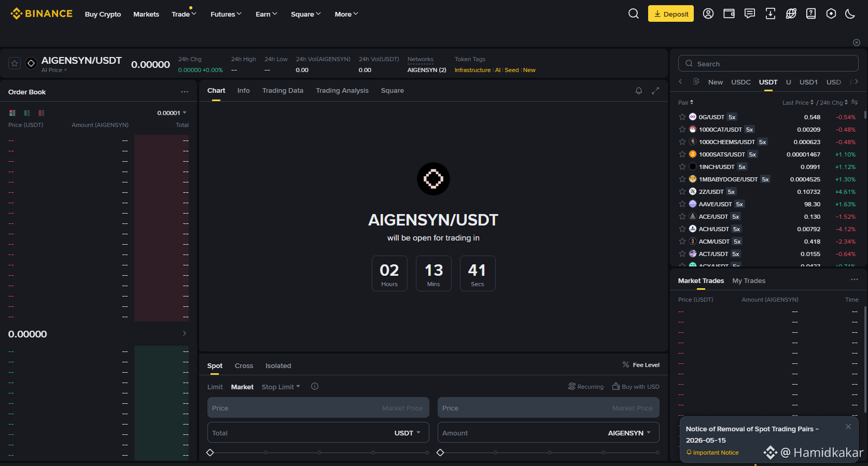The image size is (868, 466).
Task: Sort the pair list by Pair name
Action: 685,103
